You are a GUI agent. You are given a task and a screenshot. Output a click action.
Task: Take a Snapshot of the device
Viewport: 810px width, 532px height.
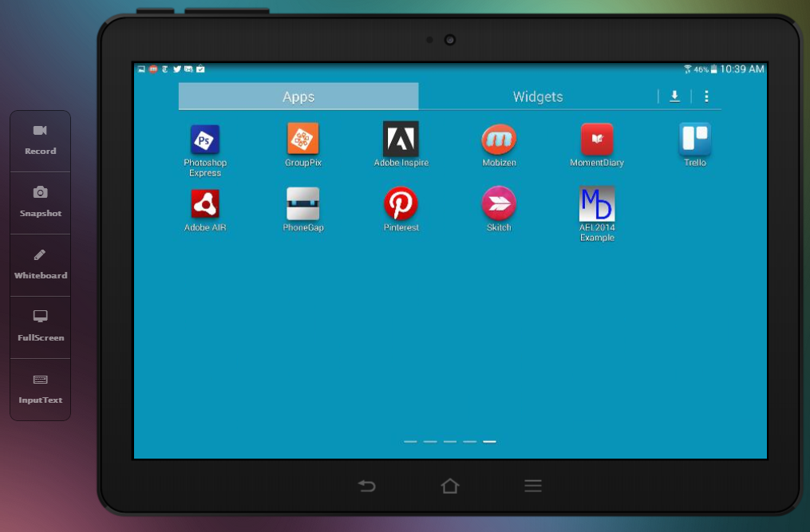(40, 203)
